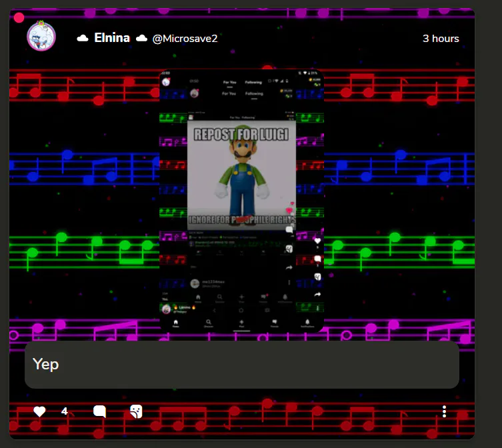The width and height of the screenshot is (502, 448).
Task: Open the three-dot post options menu
Action: [444, 411]
